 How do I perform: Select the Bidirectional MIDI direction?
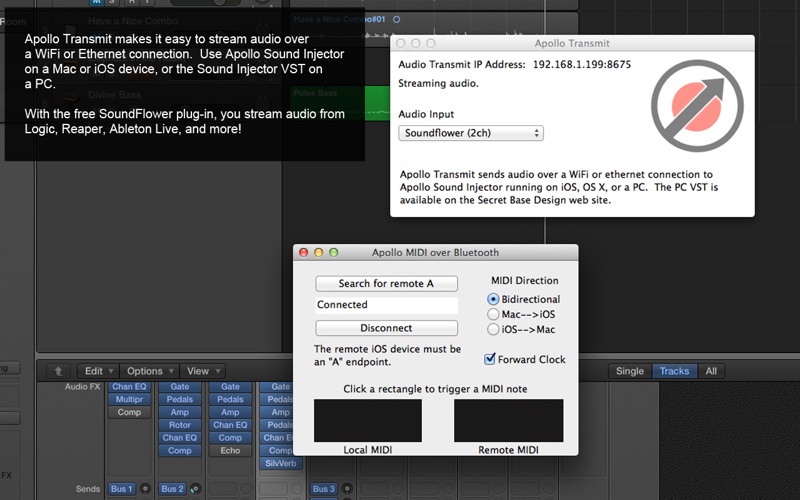493,299
